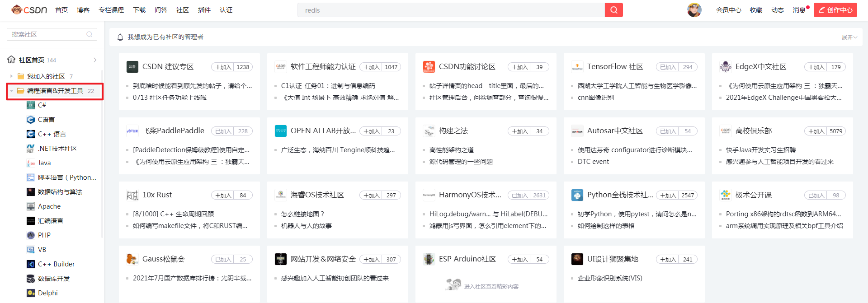Click the redis search input field
This screenshot has height=303, width=868.
[x=451, y=10]
